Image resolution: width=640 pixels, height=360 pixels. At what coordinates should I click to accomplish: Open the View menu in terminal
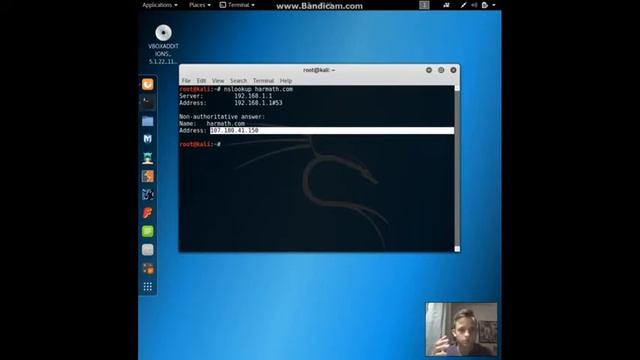click(218, 81)
